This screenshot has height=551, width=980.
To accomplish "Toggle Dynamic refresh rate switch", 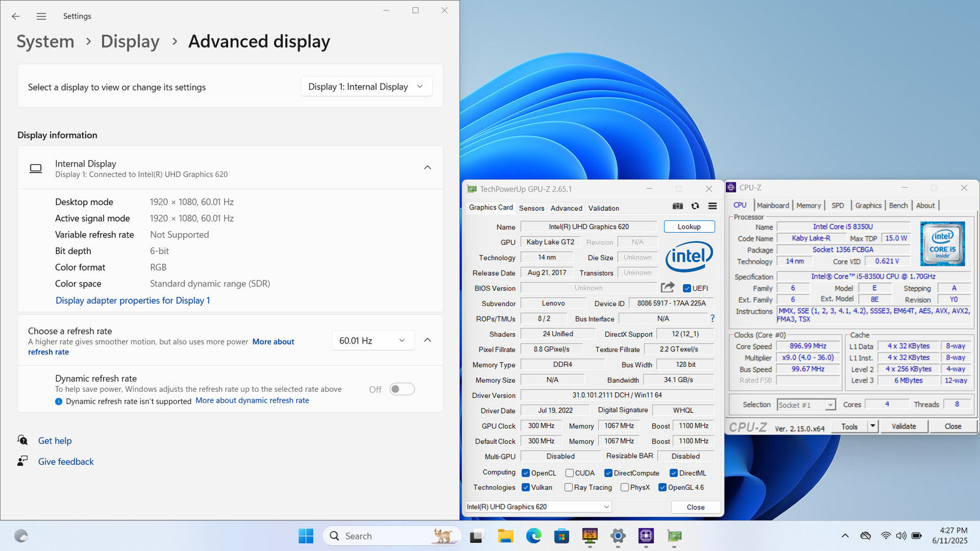I will coord(402,389).
